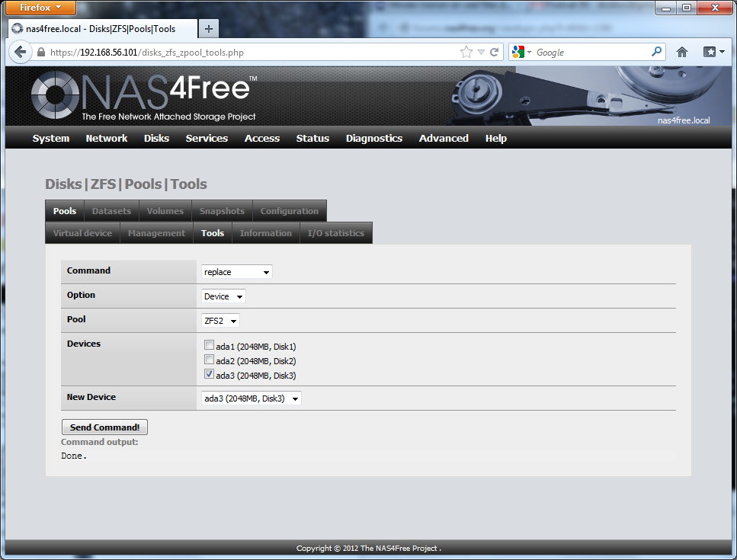Check the ada2 Disk2 device checkbox
This screenshot has width=737, height=560.
209,360
